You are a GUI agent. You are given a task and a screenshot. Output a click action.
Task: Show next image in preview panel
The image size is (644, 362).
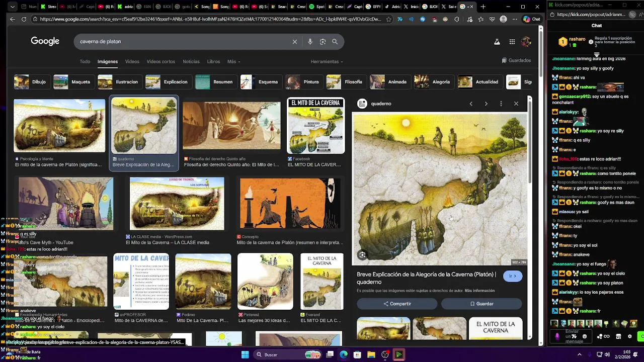click(486, 104)
